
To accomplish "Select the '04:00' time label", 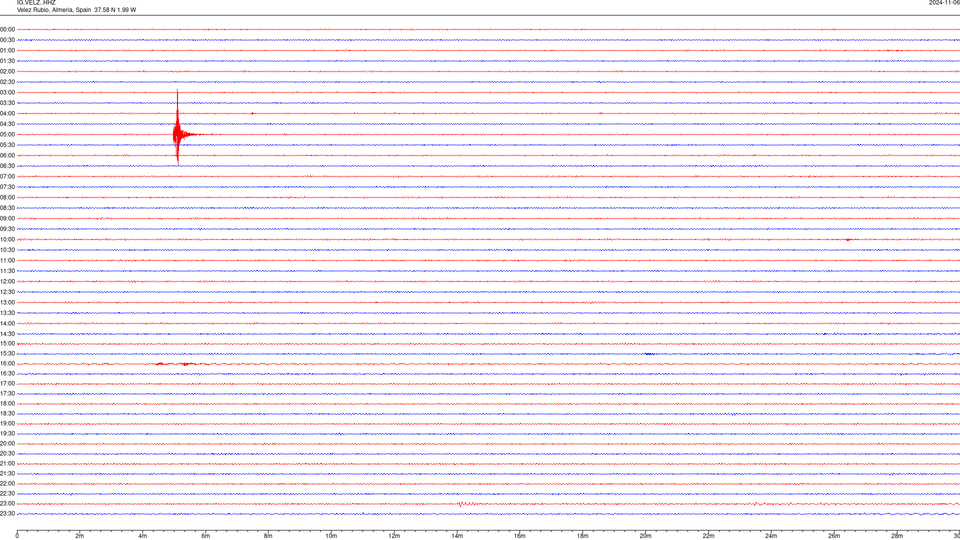I will (x=7, y=113).
